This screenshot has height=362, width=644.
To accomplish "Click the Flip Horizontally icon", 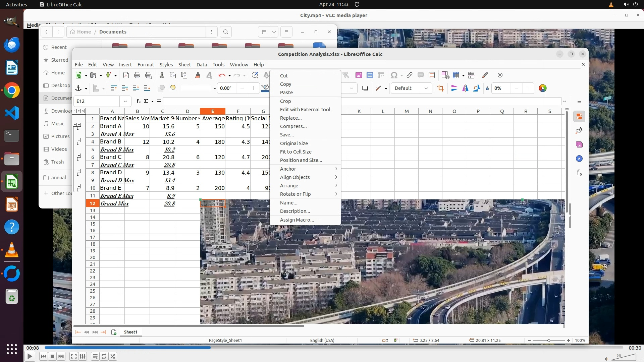I will (x=465, y=88).
